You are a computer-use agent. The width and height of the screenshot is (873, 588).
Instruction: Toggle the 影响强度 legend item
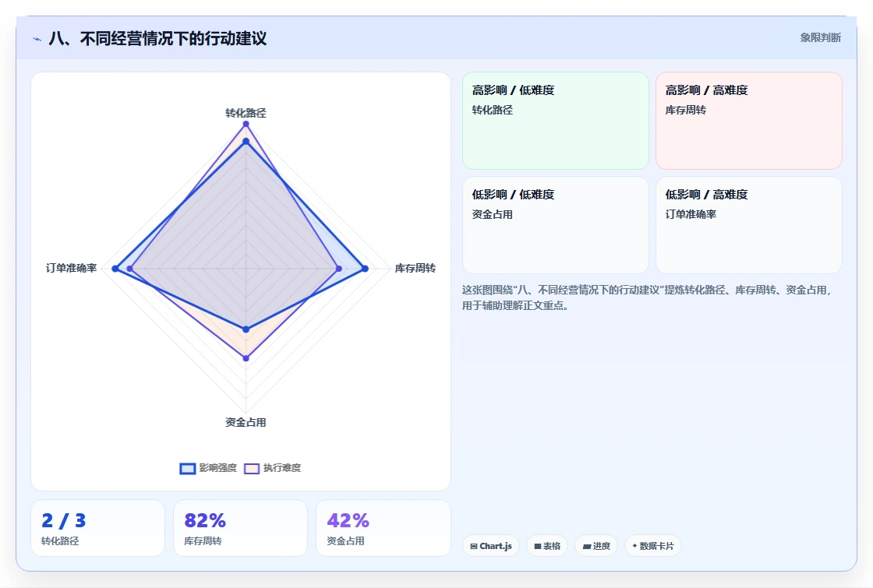tap(208, 468)
